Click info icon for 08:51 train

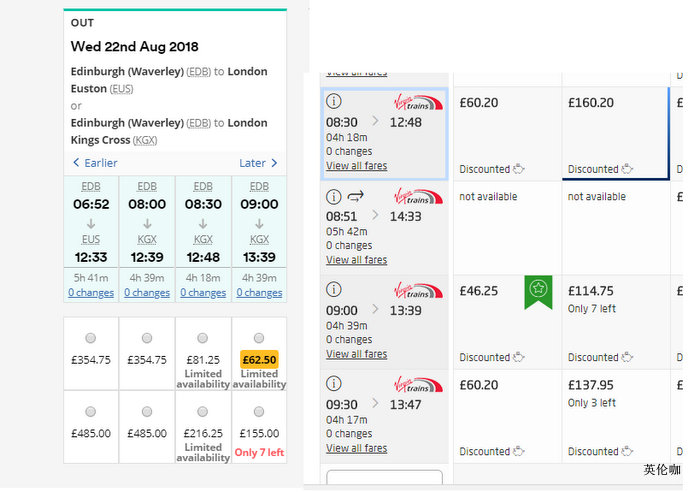334,196
